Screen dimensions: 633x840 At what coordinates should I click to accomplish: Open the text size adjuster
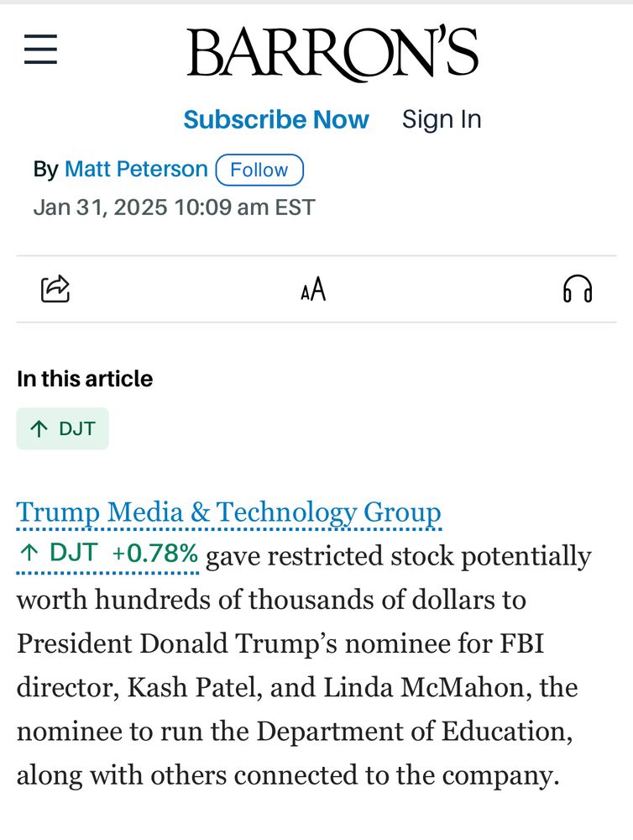click(x=313, y=291)
